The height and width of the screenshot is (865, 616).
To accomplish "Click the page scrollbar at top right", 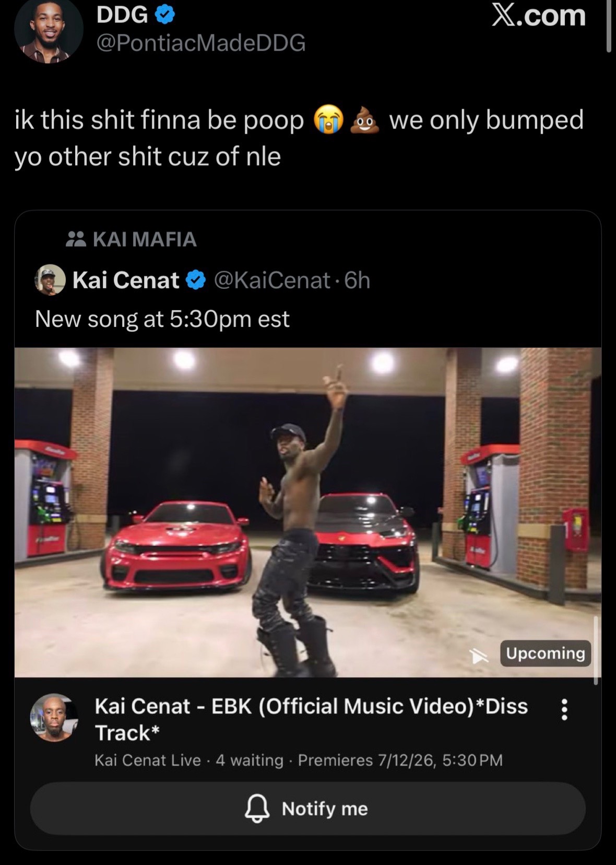I will pos(609,26).
